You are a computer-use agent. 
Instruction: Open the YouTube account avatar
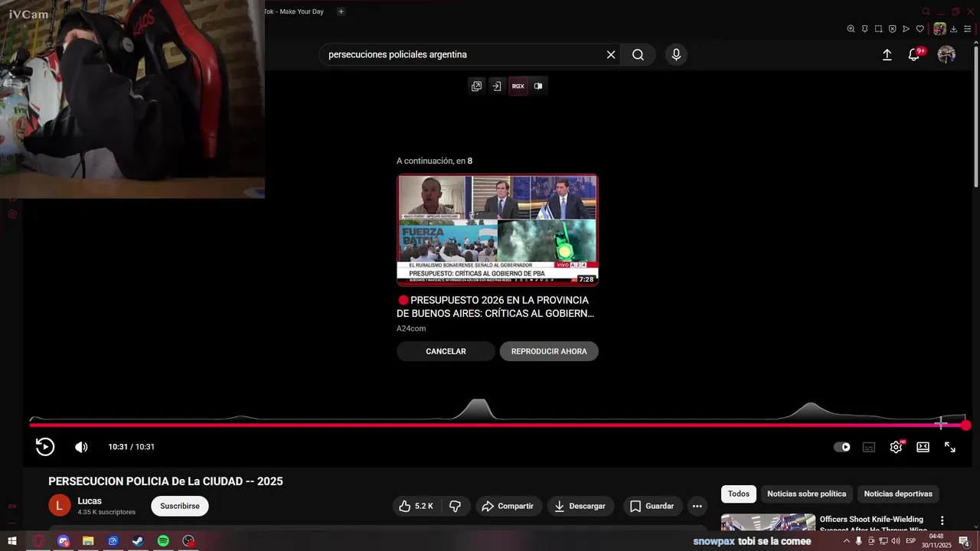[x=946, y=54]
